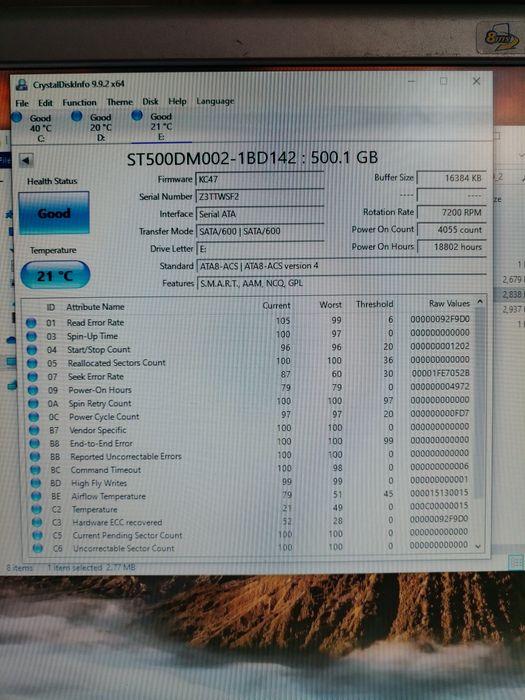Select the Reallocated Sectors Count attribute name

point(117,363)
